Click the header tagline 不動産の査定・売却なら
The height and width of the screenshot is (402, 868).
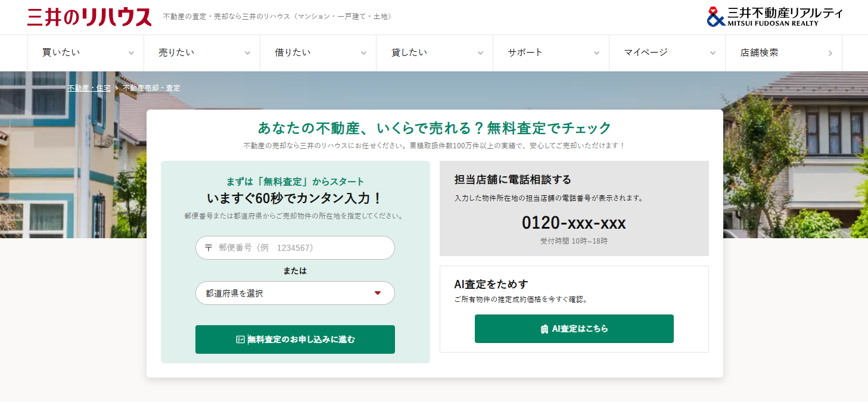tap(279, 16)
